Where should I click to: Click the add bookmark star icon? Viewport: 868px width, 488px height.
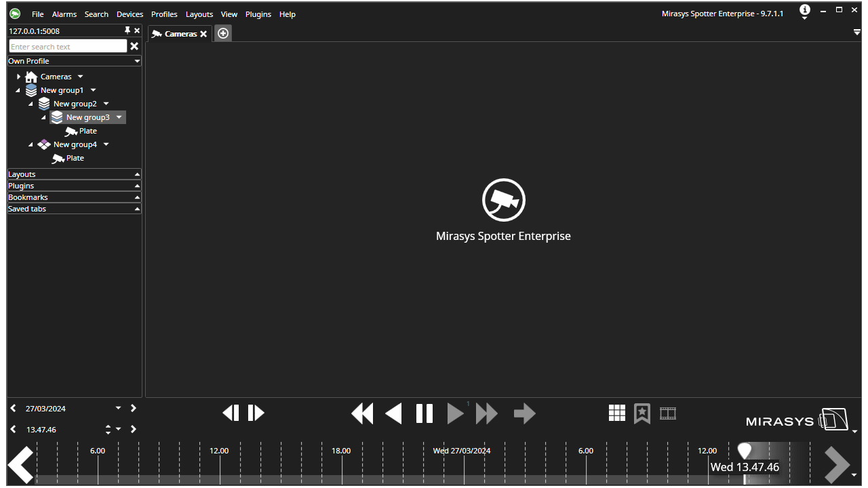pyautogui.click(x=642, y=413)
